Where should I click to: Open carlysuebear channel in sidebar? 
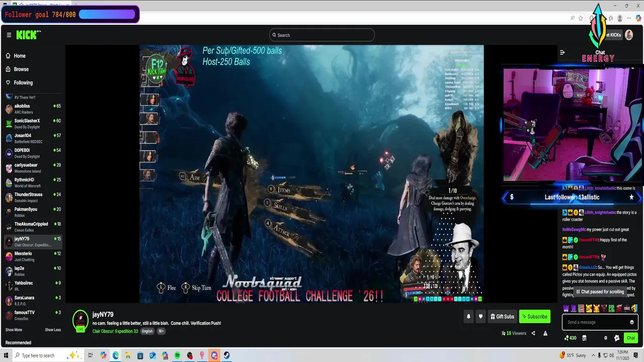coord(33,168)
